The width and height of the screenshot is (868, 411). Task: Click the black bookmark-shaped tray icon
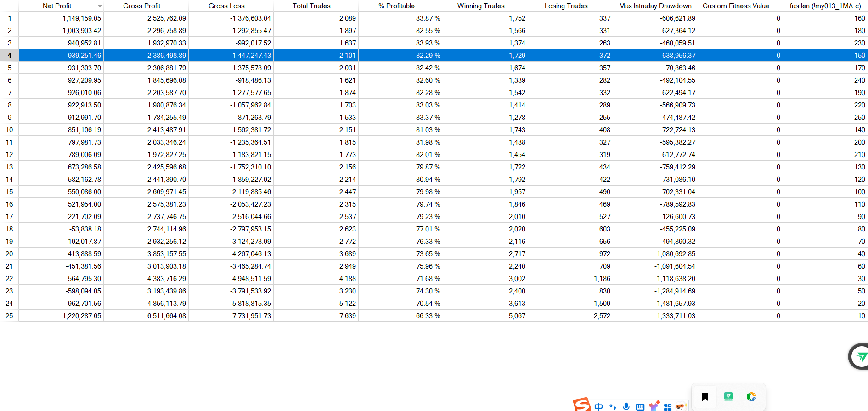705,397
